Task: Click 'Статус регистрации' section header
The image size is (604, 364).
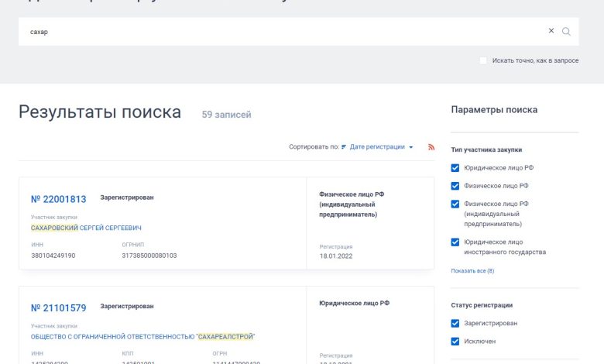Action: coord(482,305)
